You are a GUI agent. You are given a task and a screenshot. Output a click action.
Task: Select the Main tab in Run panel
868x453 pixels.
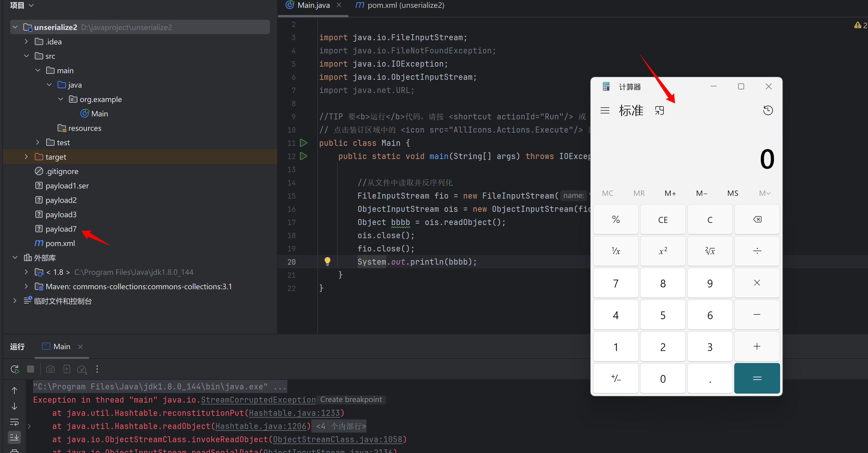pos(62,346)
